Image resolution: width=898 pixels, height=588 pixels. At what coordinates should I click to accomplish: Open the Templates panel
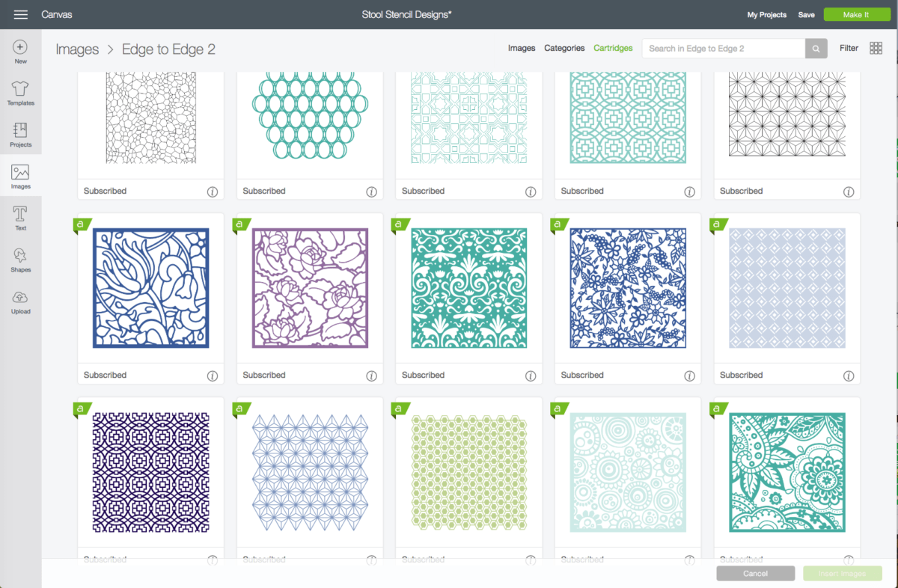tap(20, 93)
